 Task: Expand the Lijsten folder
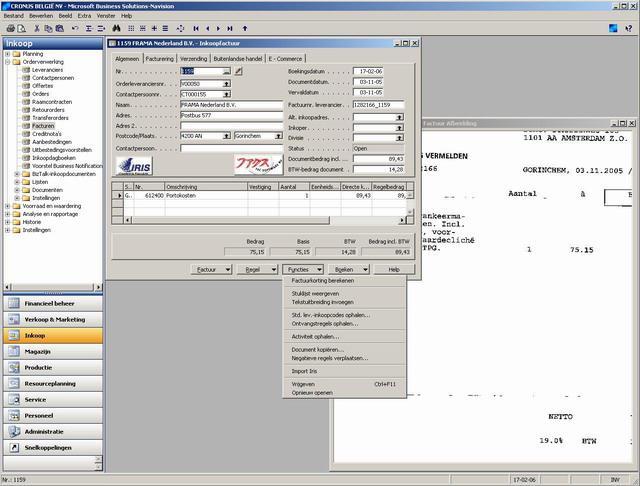17,182
